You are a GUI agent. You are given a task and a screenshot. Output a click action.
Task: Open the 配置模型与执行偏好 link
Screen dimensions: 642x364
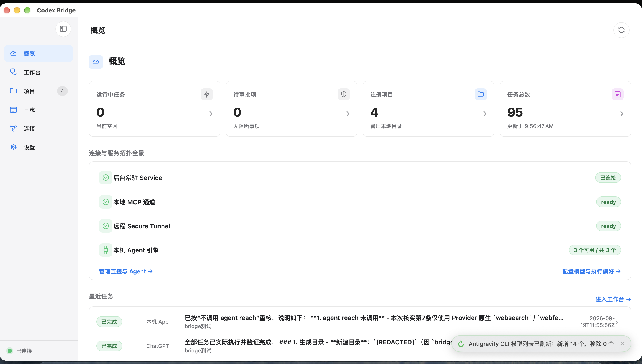[591, 271]
